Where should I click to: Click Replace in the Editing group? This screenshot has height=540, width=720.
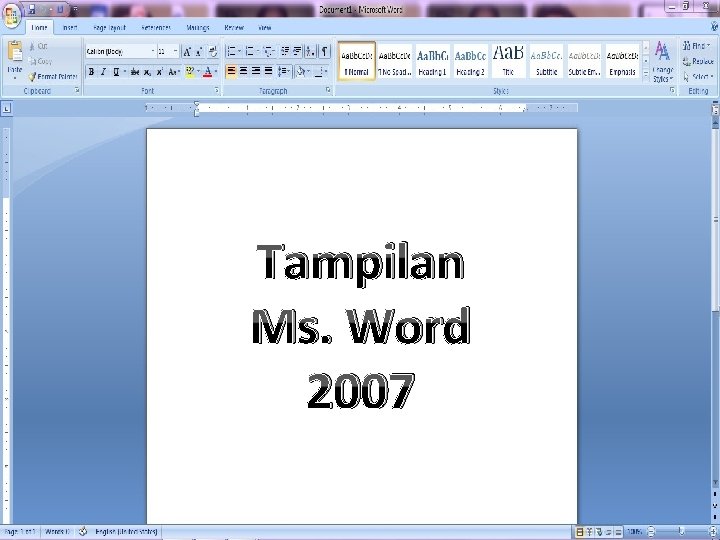698,62
